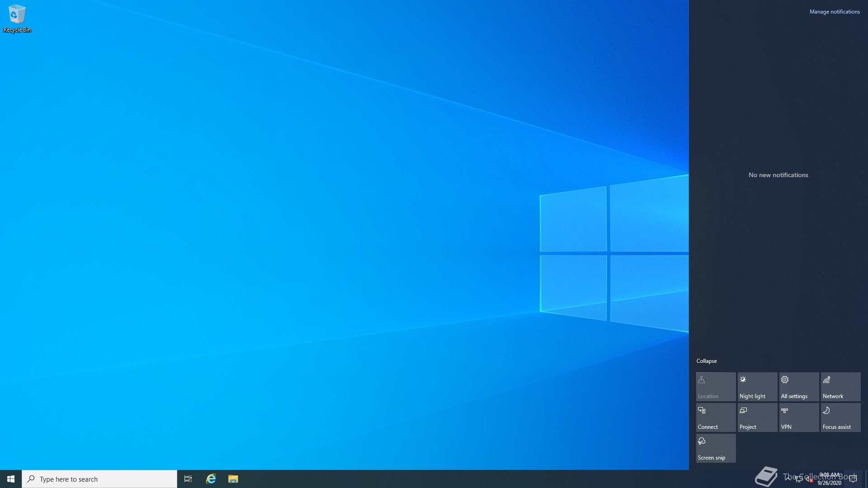This screenshot has height=488, width=868.
Task: Show hidden system tray icons
Action: click(788, 479)
